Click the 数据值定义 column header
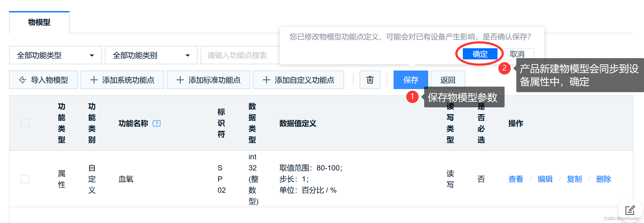Screen dimensions: 644x223 point(298,123)
